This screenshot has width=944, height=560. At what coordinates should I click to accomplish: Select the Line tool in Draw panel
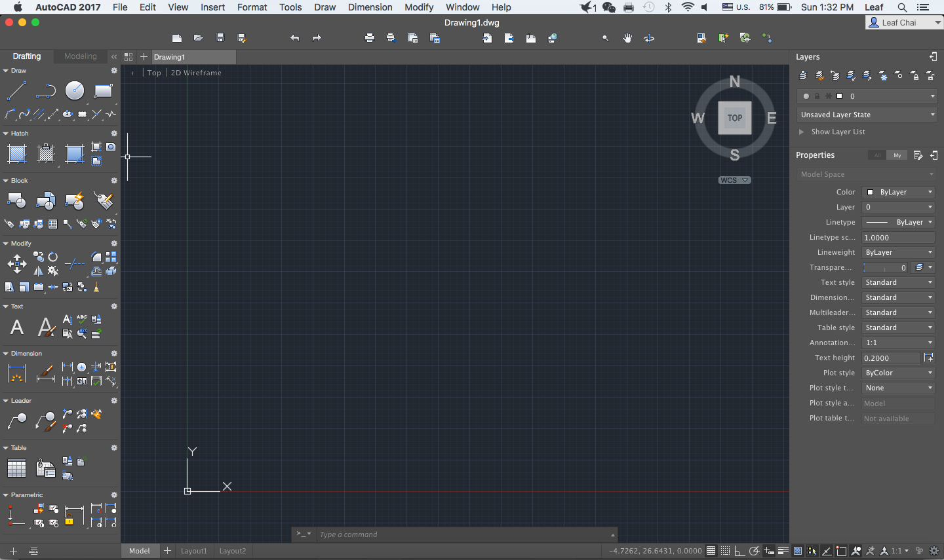16,90
